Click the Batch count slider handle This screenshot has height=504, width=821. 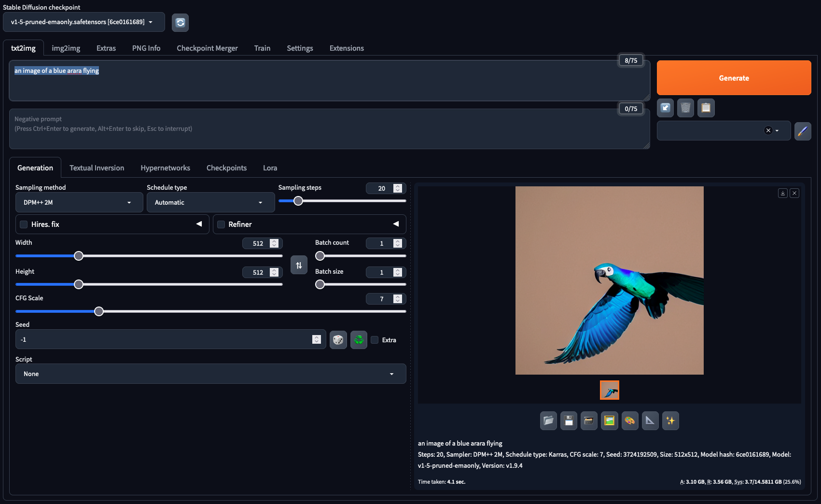point(320,256)
